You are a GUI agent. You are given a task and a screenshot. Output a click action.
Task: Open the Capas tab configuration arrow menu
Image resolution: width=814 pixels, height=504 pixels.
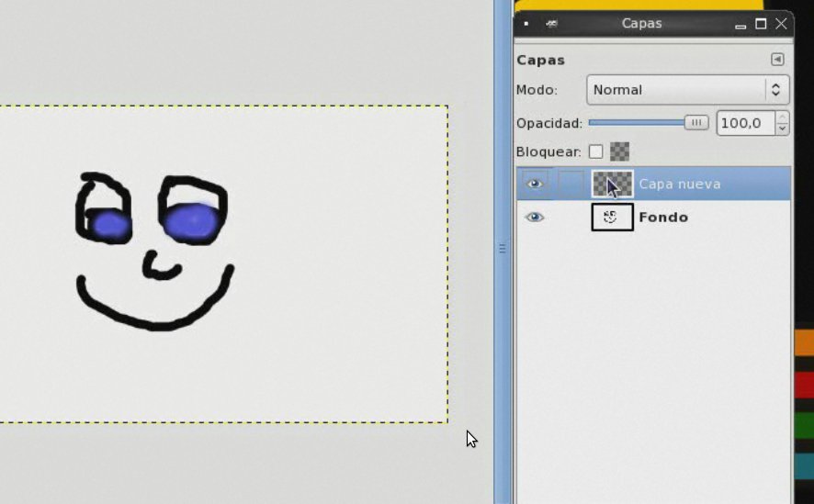(x=777, y=60)
